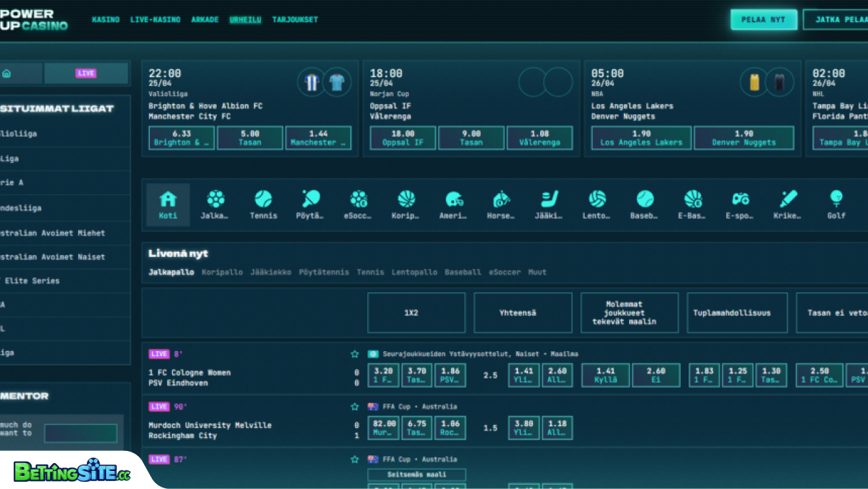This screenshot has height=489, width=868.
Task: Bet 5.00 Tasan on Brighton match
Action: (x=250, y=138)
